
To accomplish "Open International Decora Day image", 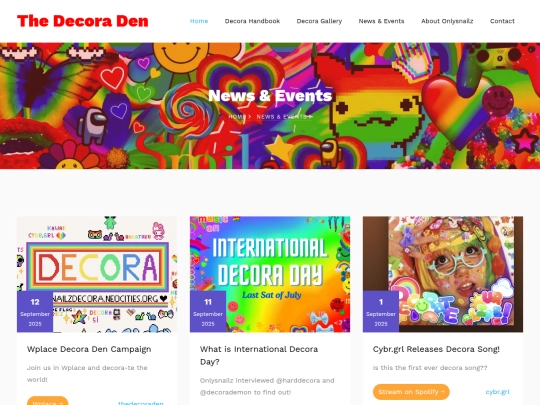I will (x=270, y=274).
